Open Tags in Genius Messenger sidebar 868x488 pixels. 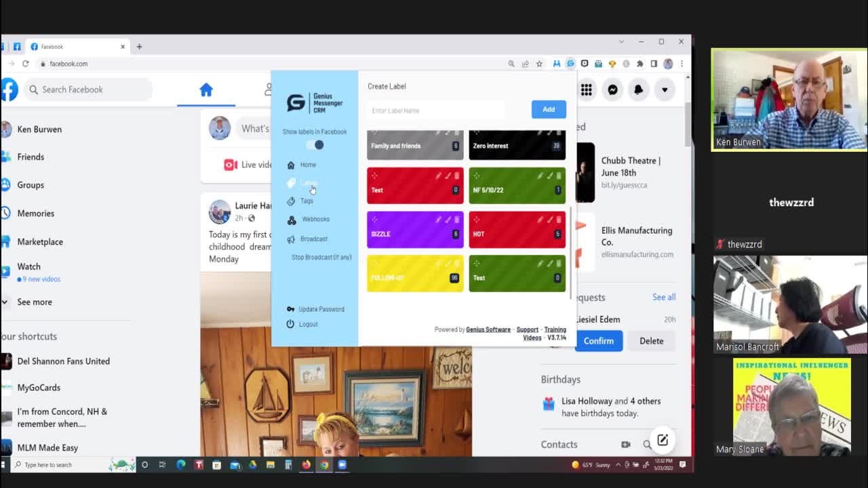[300, 201]
